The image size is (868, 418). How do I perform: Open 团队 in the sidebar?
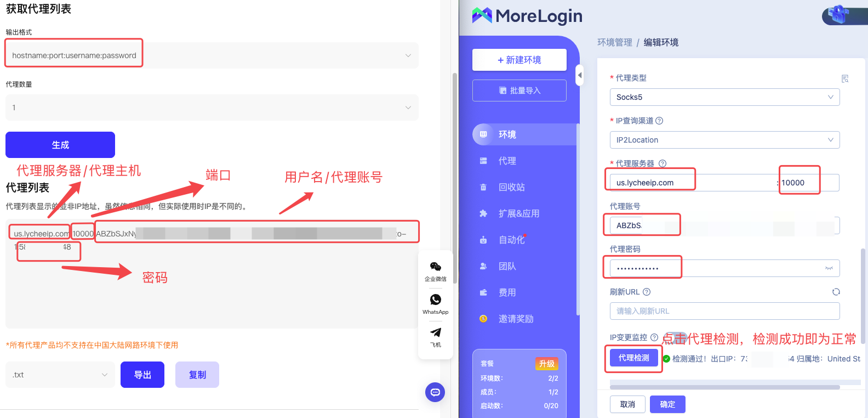(x=524, y=266)
